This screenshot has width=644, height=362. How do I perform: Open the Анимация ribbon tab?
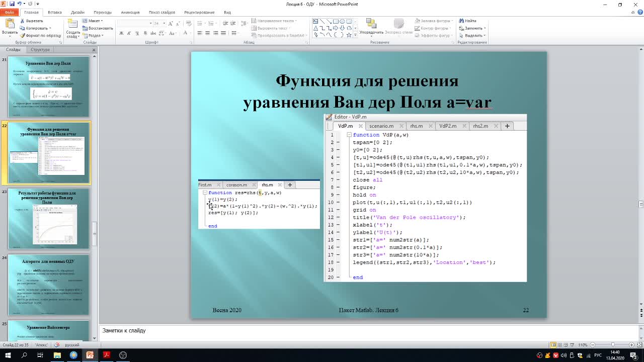click(130, 12)
